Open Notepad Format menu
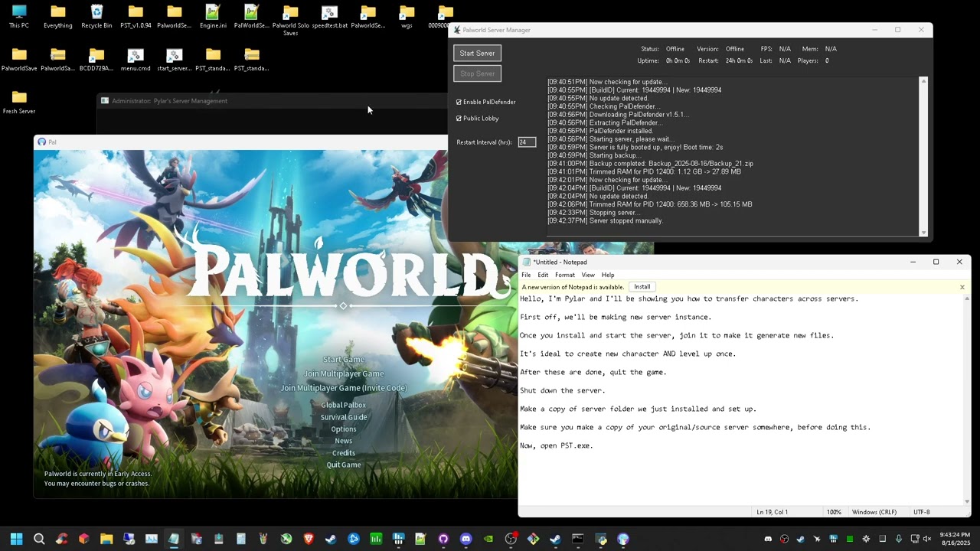The image size is (980, 551). 565,275
